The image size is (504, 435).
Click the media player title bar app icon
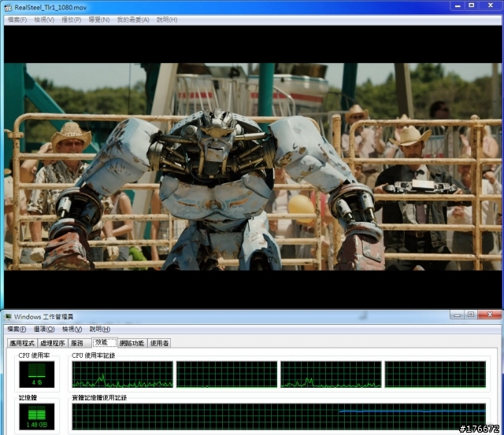coord(8,7)
